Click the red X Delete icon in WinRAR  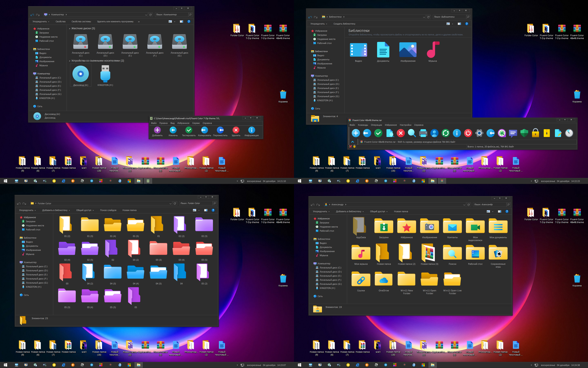(401, 133)
